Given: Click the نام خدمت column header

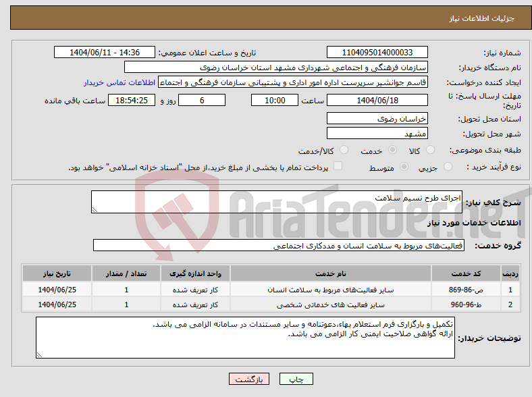Looking at the screenshot, I should point(330,273).
